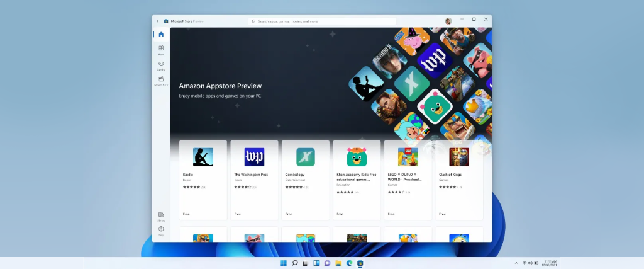Open Clash of Kings title text
Screen dimensions: 644x269
point(450,175)
